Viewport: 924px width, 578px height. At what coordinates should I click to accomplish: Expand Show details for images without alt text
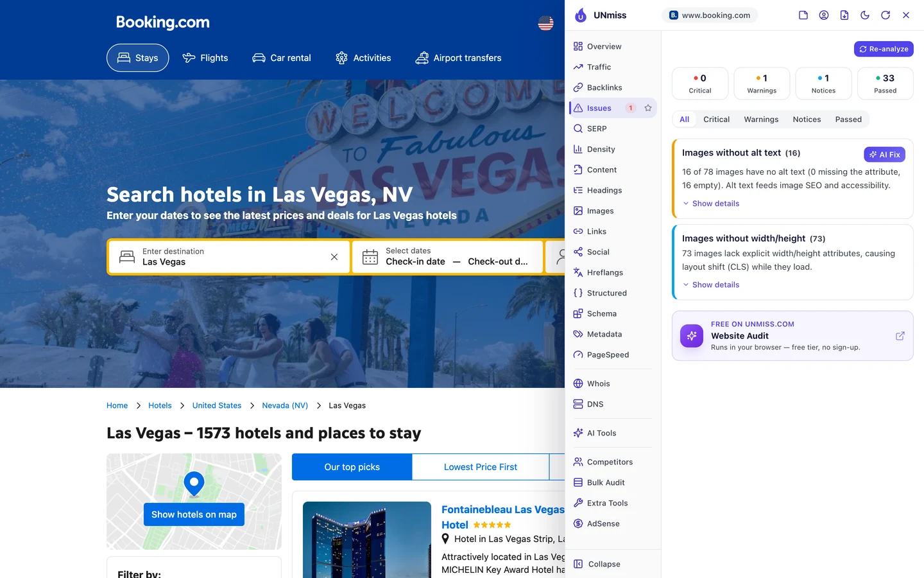(x=711, y=204)
